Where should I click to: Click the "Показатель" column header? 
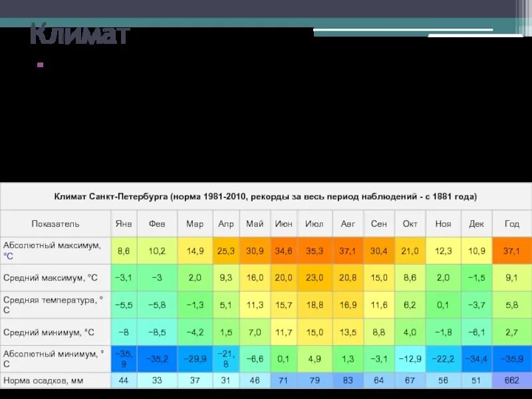tap(55, 224)
